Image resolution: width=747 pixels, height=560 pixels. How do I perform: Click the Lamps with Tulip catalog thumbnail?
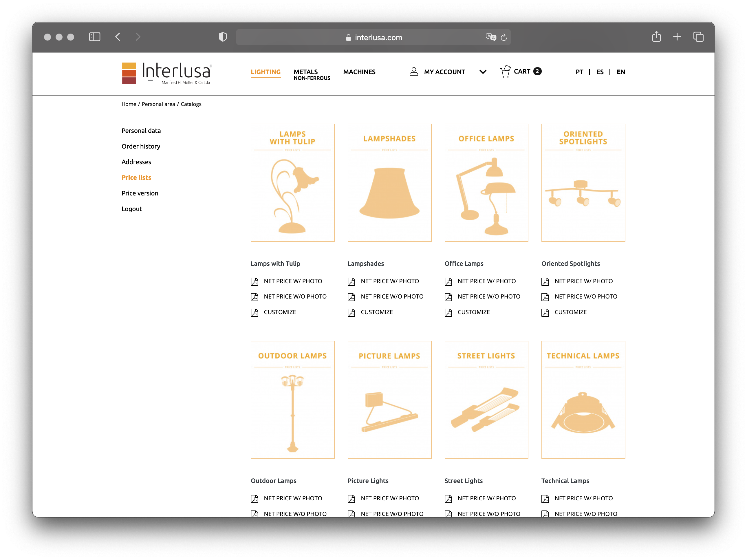292,182
